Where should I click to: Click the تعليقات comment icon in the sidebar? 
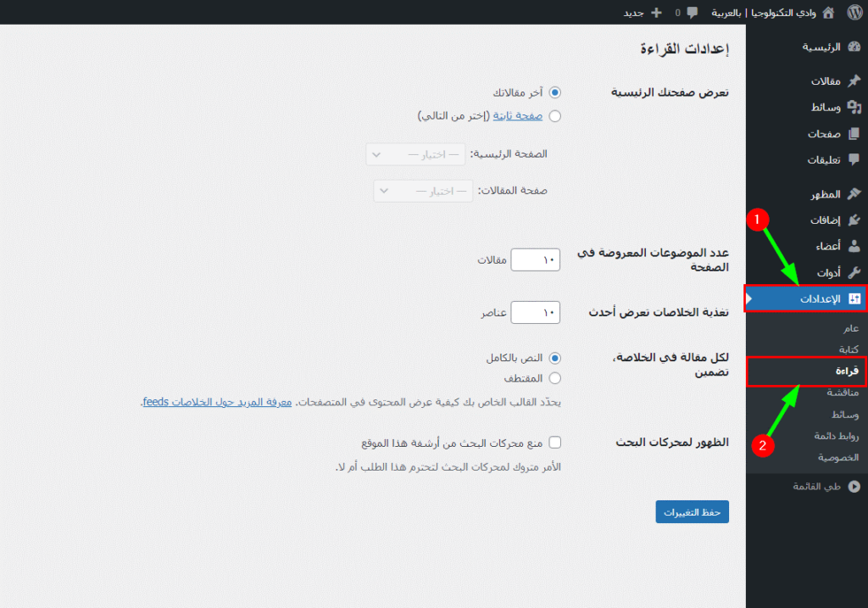click(854, 159)
